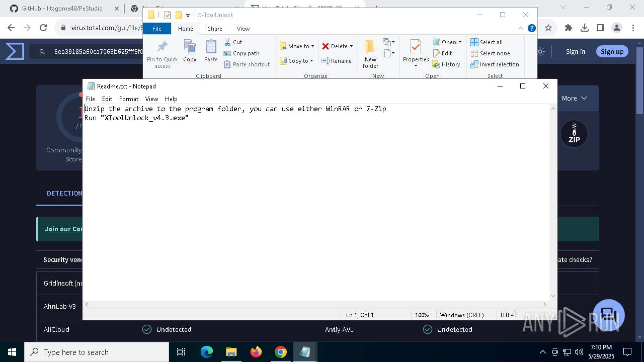
Task: Click Invert selection
Action: (495, 64)
